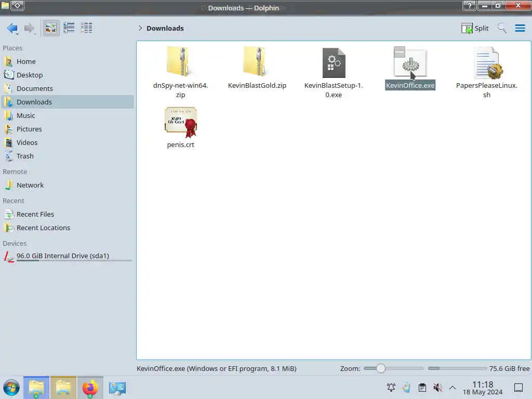This screenshot has height=399, width=532.
Task: Select Downloads in Places panel
Action: point(67,102)
